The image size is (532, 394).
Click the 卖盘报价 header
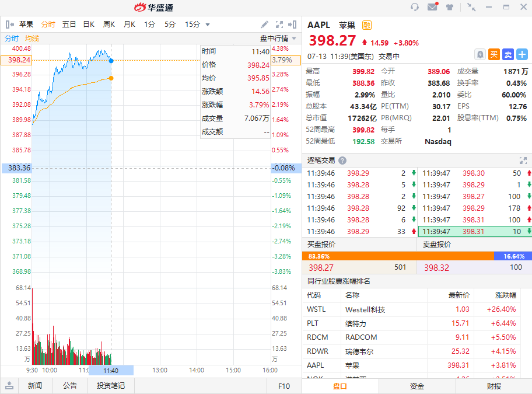(437, 245)
